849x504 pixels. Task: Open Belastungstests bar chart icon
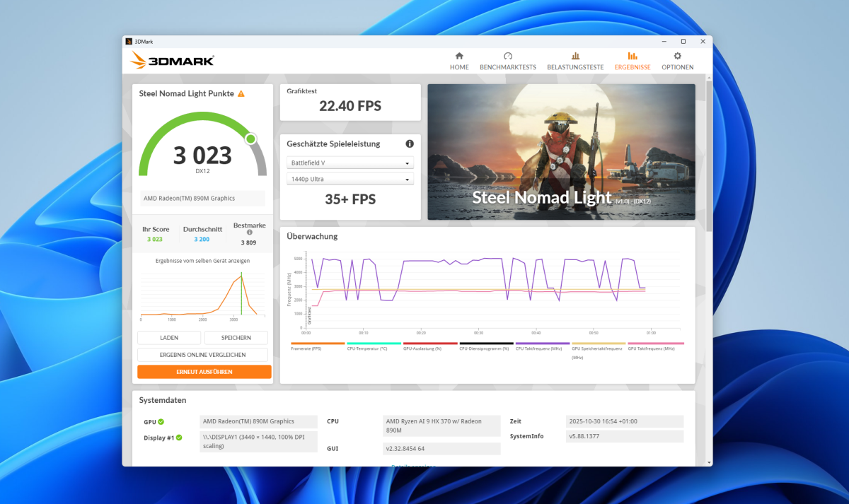coord(575,56)
